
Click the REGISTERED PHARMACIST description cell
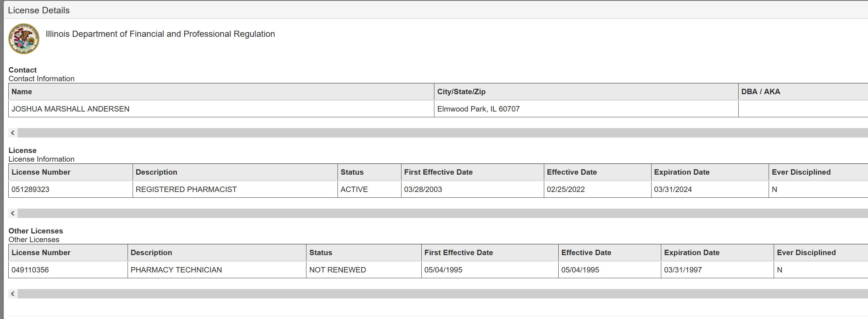[235, 189]
